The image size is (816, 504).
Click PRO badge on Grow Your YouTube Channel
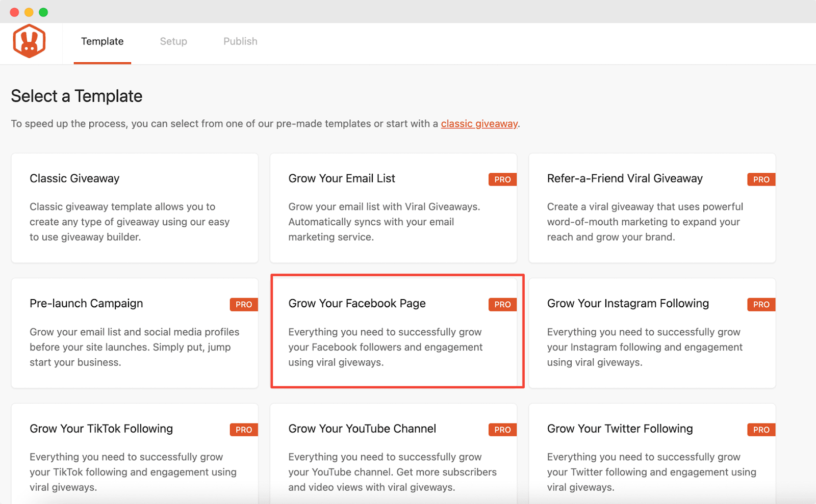[x=502, y=430]
